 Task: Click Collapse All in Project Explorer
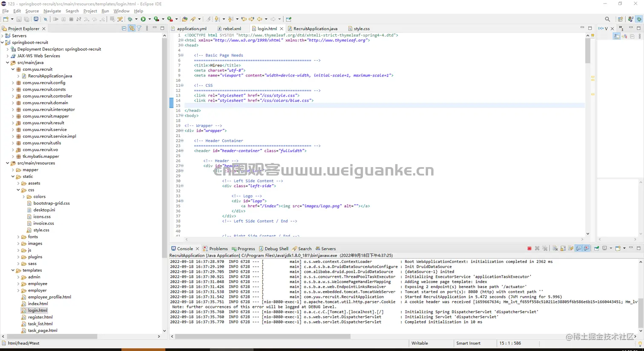click(124, 29)
